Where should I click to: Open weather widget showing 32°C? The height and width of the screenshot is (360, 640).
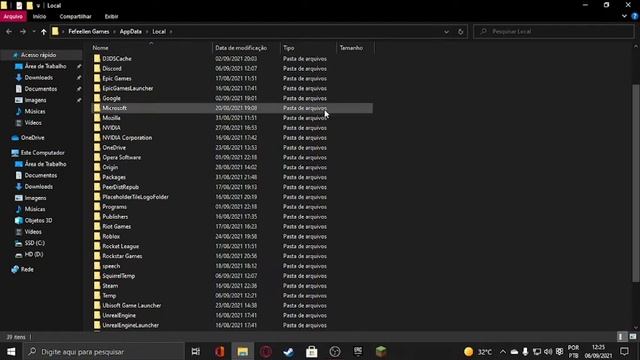click(478, 351)
